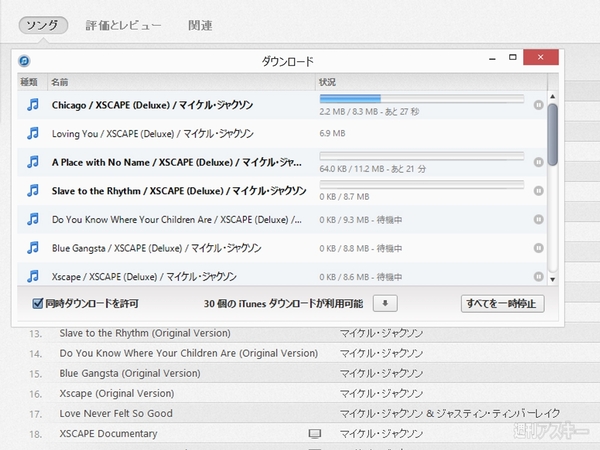The width and height of the screenshot is (600, 450).
Task: Click music note icon for Slave to the Rhythm download
Action: [x=33, y=190]
